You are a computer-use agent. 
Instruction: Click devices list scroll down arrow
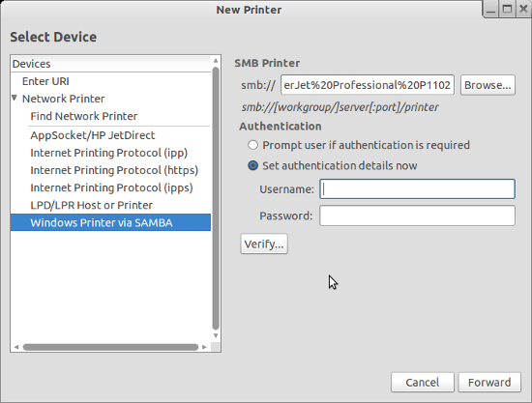(x=216, y=335)
